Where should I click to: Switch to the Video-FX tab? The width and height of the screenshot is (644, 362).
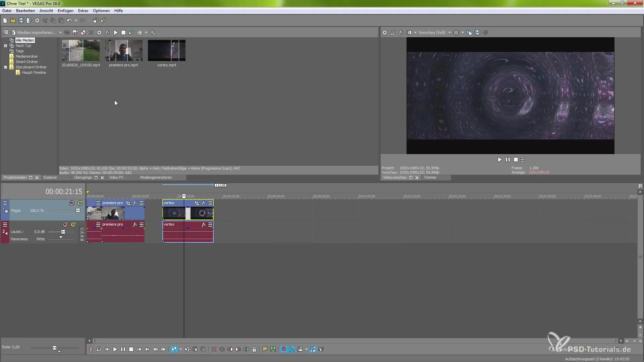pyautogui.click(x=116, y=177)
